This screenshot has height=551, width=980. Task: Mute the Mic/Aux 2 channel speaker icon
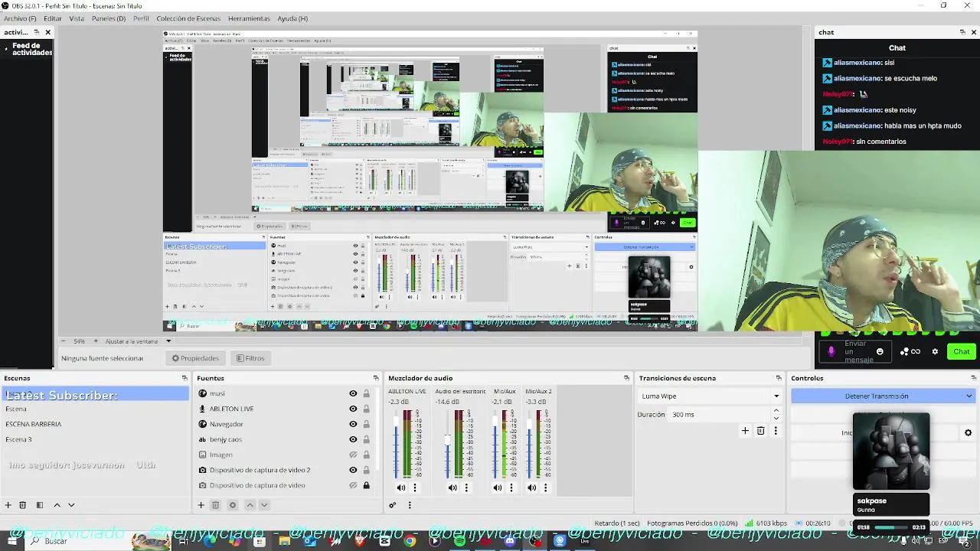click(x=532, y=487)
